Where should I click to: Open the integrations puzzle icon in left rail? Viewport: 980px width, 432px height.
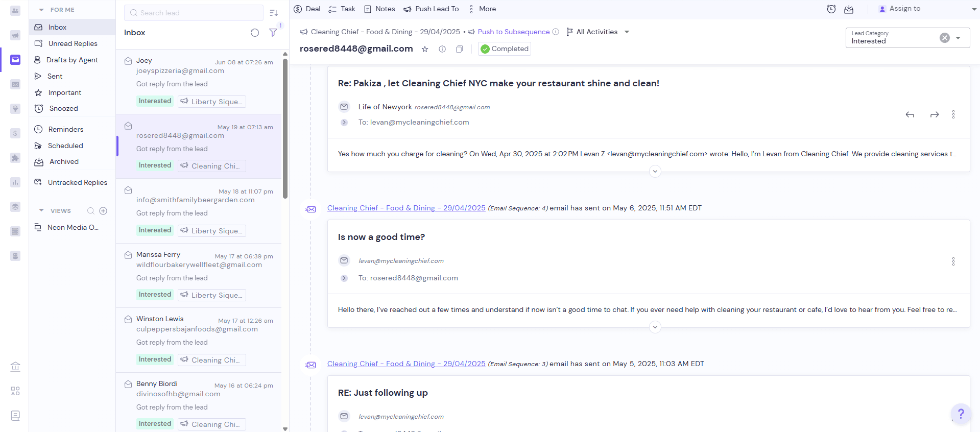pyautogui.click(x=15, y=158)
